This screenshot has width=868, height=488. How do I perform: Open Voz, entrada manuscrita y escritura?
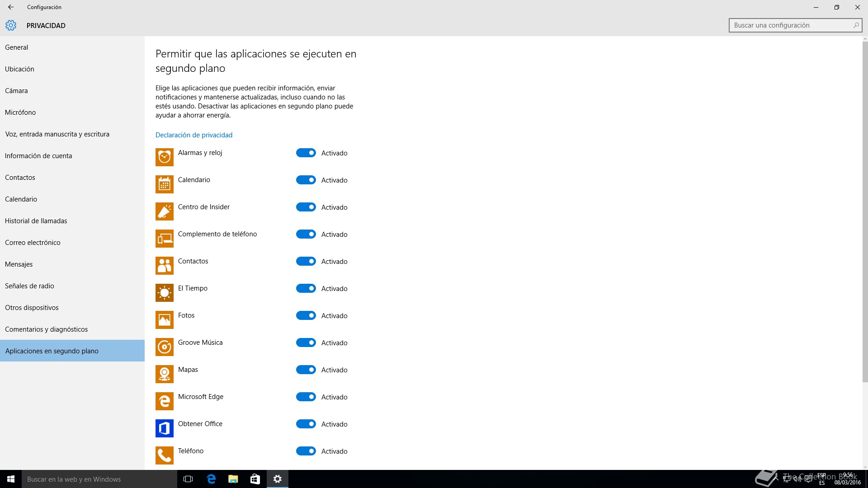72,134
